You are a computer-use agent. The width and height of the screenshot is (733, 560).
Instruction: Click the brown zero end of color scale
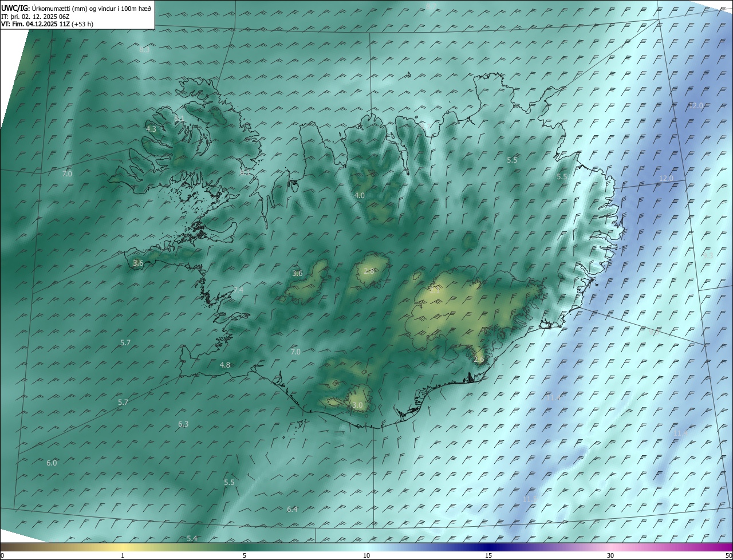click(x=2, y=547)
